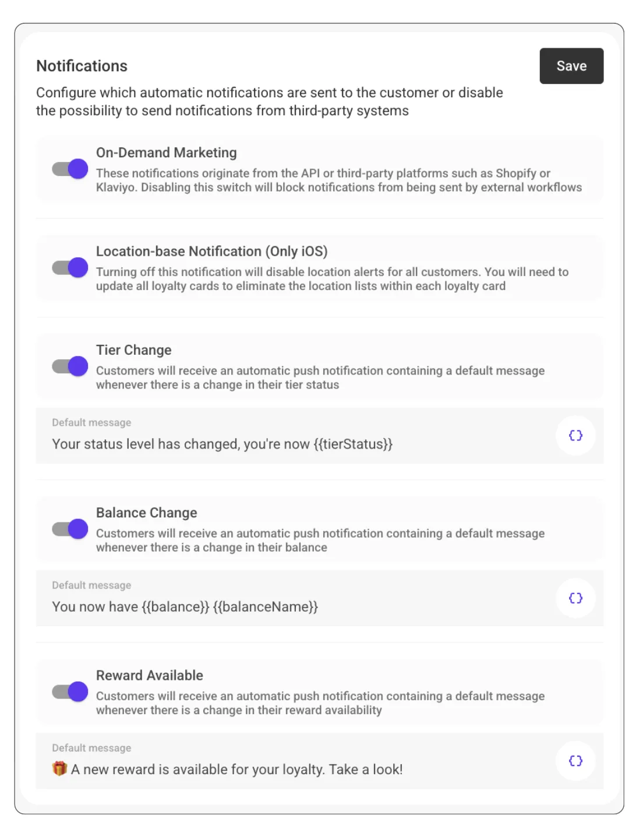Focus the balance default message input

[185, 606]
